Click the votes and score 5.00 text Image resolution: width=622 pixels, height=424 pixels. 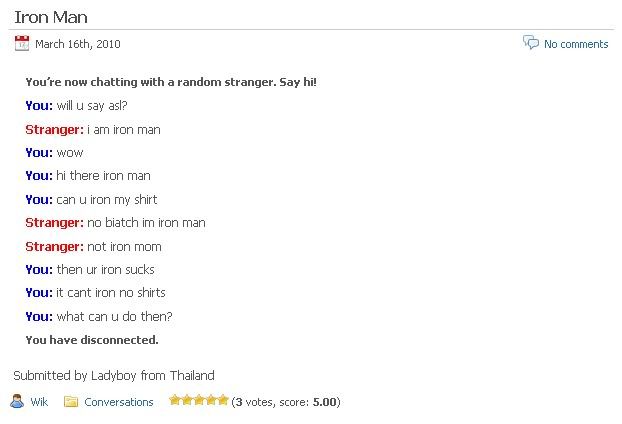(x=286, y=402)
